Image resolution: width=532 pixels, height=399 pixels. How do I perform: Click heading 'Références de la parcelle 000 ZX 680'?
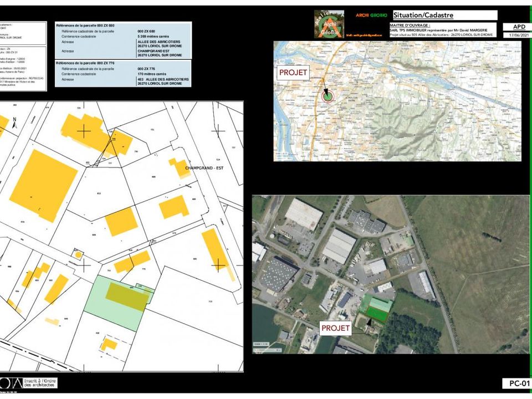(85, 25)
